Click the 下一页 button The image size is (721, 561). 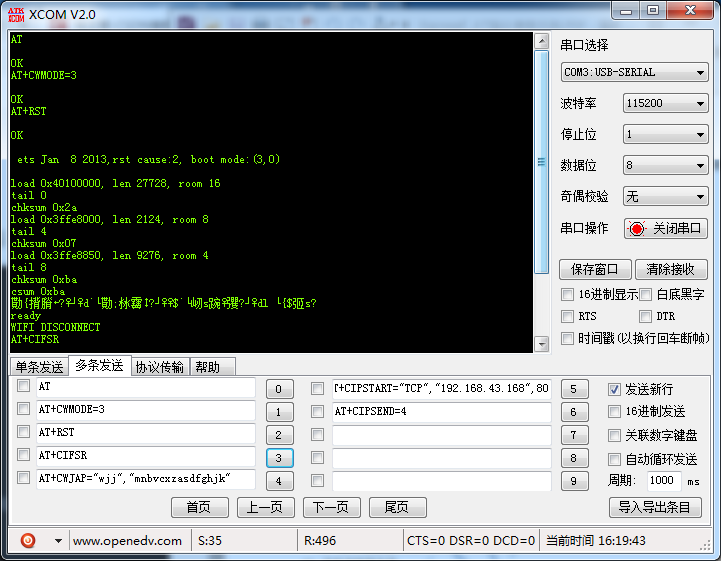331,507
